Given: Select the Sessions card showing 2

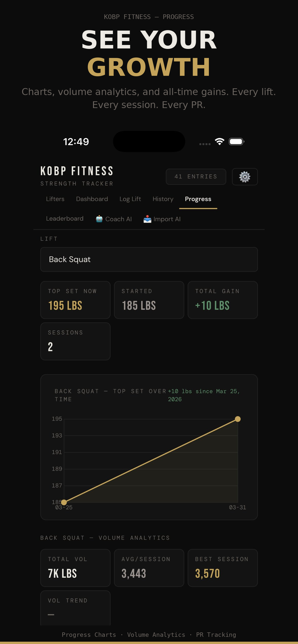Looking at the screenshot, I should coord(75,341).
